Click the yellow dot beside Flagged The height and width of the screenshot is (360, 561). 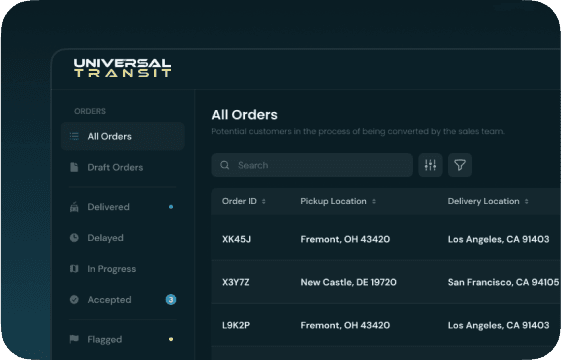(171, 339)
